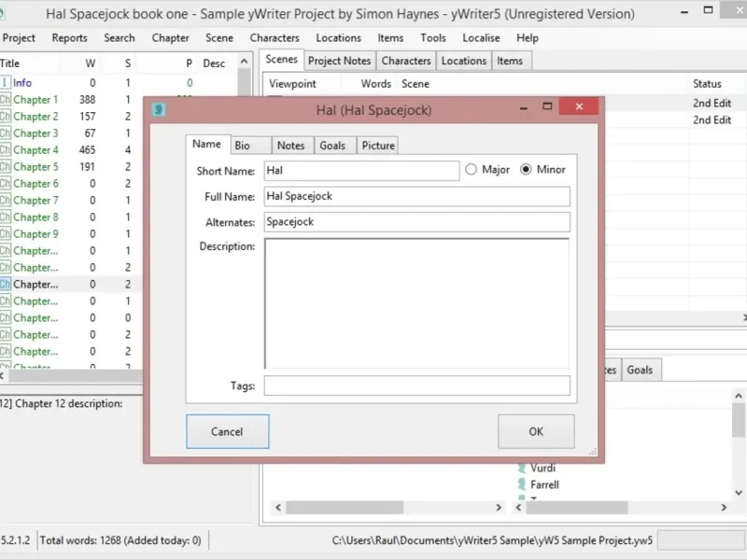Image resolution: width=747 pixels, height=560 pixels.
Task: Click the character icon beside Vurdi
Action: [522, 469]
